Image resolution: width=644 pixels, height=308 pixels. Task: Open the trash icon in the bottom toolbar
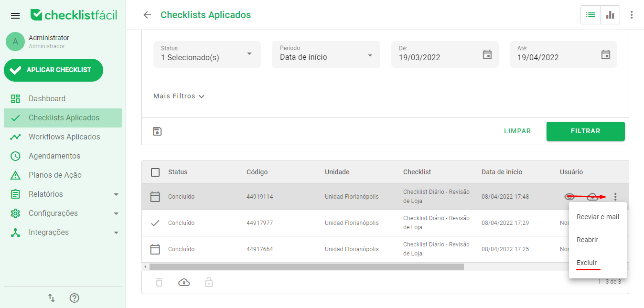click(x=159, y=282)
